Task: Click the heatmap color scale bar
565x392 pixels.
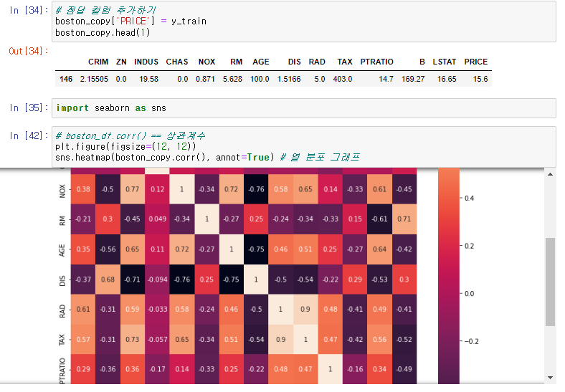Action: pos(449,276)
